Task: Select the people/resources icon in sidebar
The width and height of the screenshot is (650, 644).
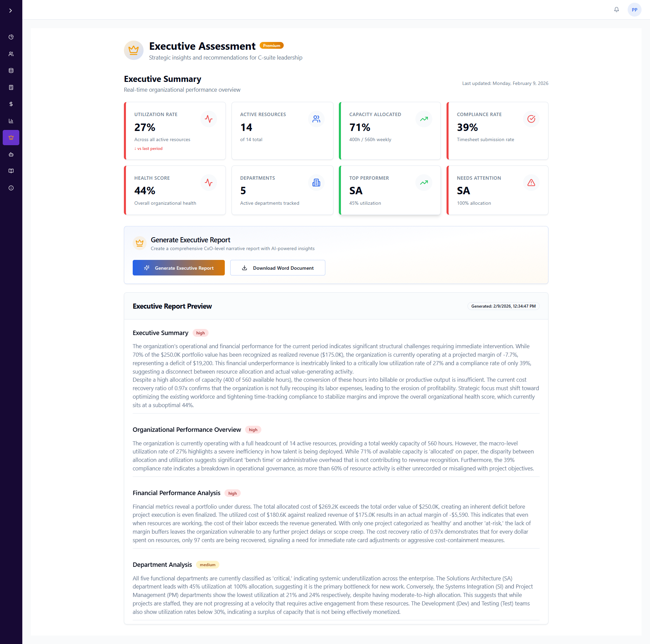Action: click(11, 53)
